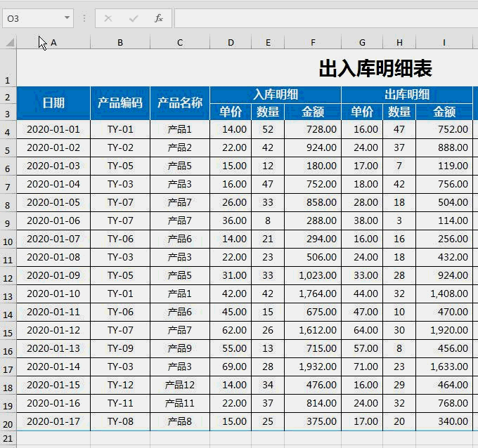The width and height of the screenshot is (478, 448).
Task: Select column I header
Action: 444,43
